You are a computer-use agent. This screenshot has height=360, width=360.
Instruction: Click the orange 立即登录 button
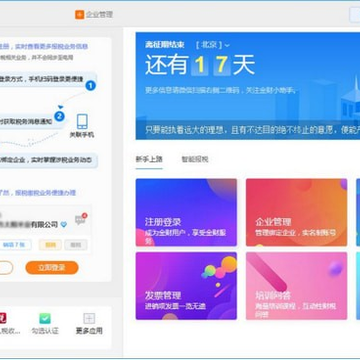pos(52,268)
